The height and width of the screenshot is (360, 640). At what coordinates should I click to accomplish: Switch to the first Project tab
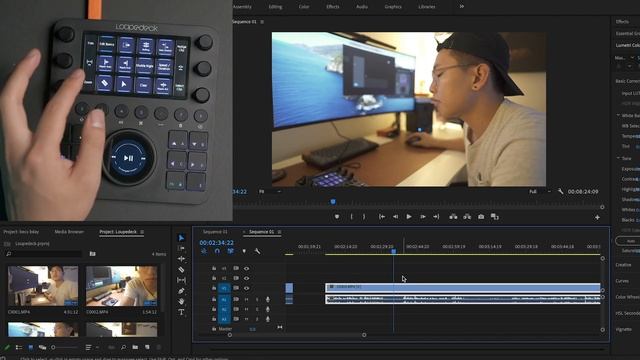pyautogui.click(x=21, y=232)
